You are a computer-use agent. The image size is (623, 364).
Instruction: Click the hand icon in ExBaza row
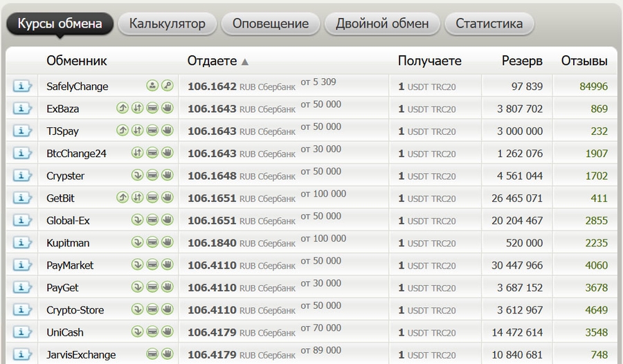click(x=167, y=108)
